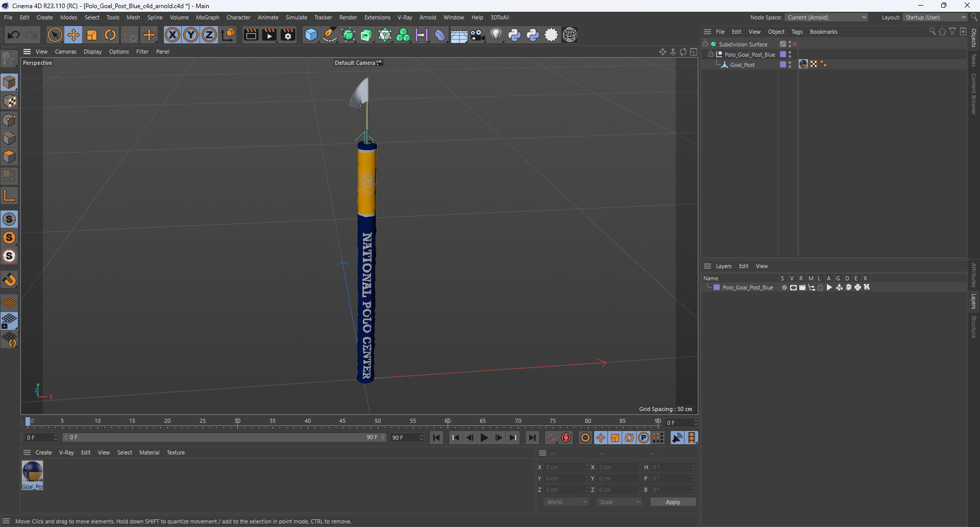Click Make Editable icon in left sidebar
This screenshot has width=980, height=527.
click(9, 59)
